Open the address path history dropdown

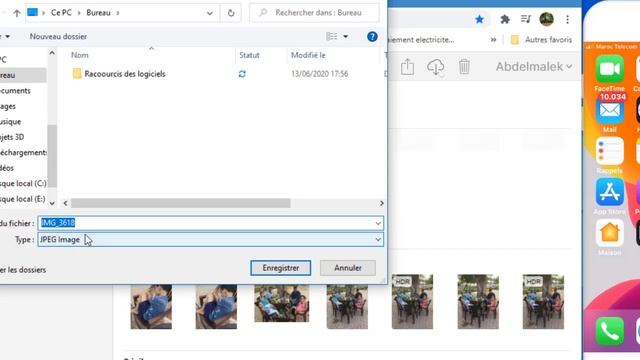point(210,13)
